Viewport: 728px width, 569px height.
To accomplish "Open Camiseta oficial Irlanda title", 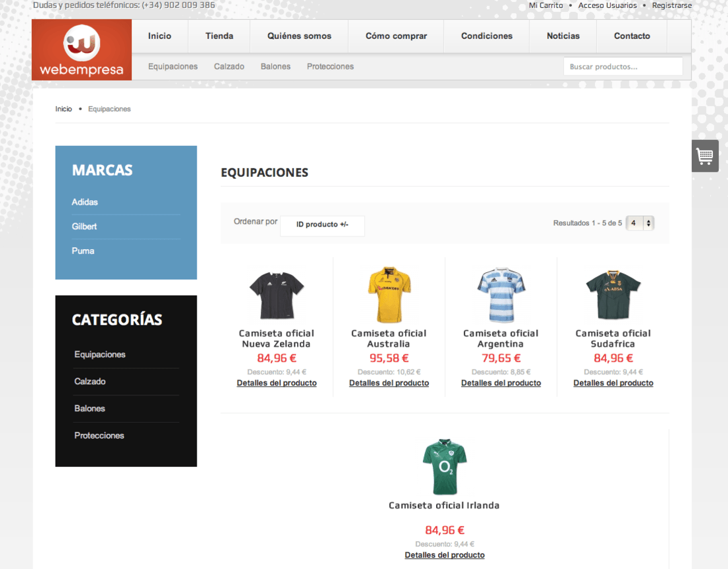I will click(x=444, y=505).
